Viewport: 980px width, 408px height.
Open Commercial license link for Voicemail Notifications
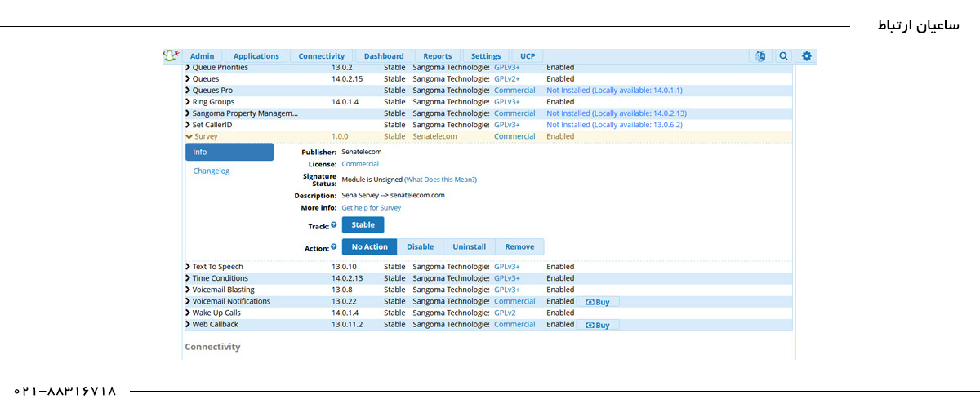pyautogui.click(x=514, y=301)
